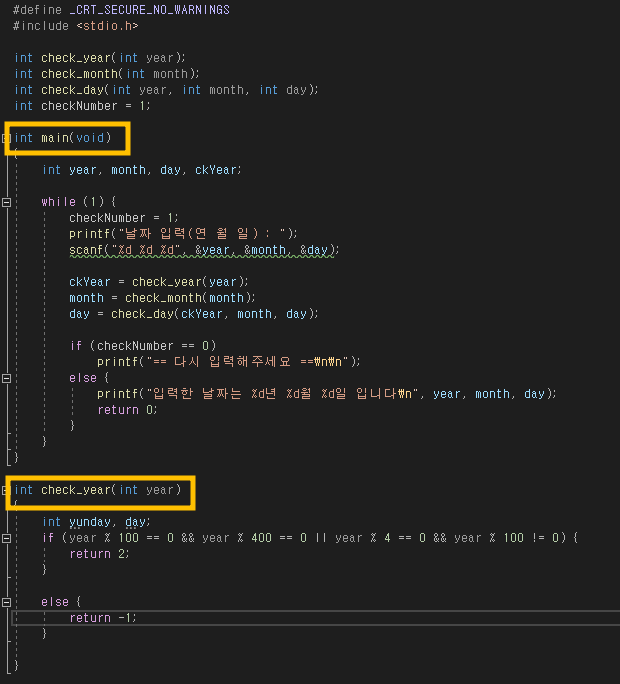Collapse the if year % 100 block
620x684 pixels.
coord(6,538)
